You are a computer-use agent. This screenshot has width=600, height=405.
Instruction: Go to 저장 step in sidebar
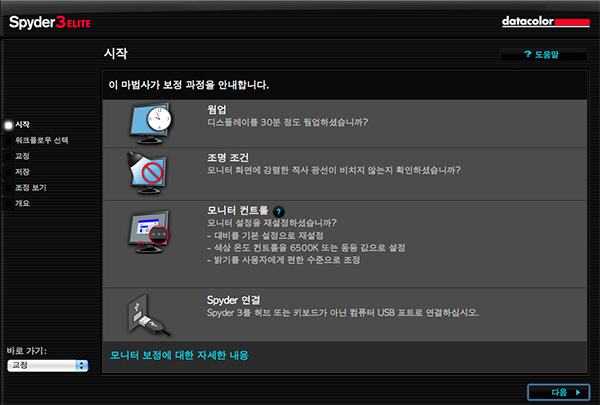tap(22, 172)
